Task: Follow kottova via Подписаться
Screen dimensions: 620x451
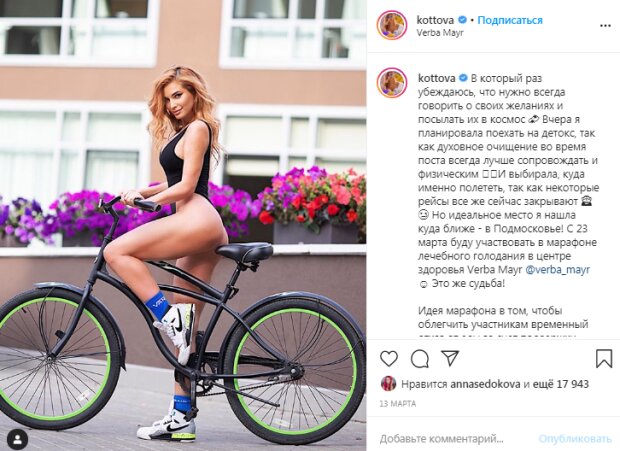Action: click(x=510, y=20)
